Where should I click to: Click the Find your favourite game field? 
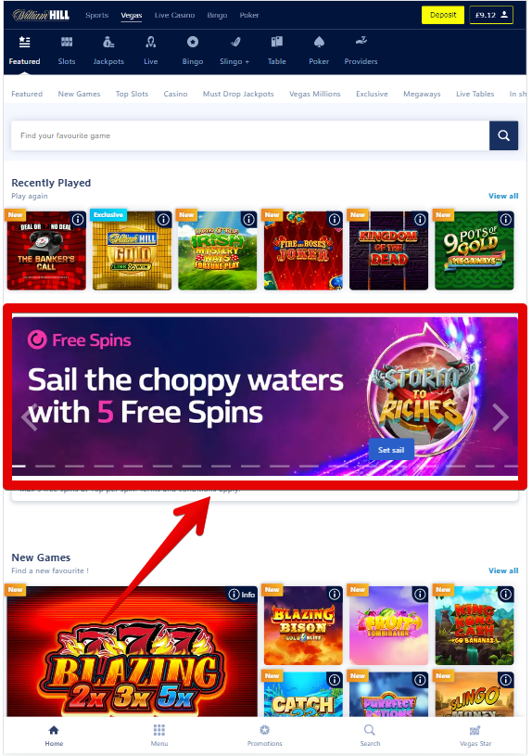(250, 135)
